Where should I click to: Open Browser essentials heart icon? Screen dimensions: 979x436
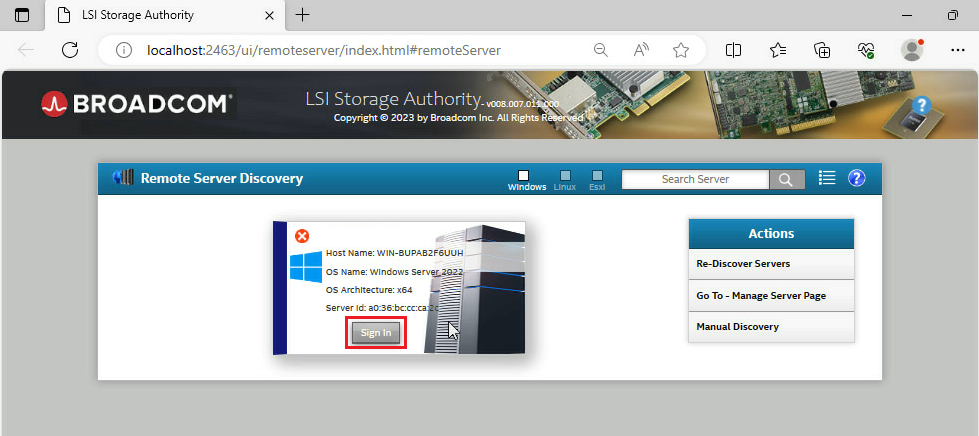[x=865, y=50]
